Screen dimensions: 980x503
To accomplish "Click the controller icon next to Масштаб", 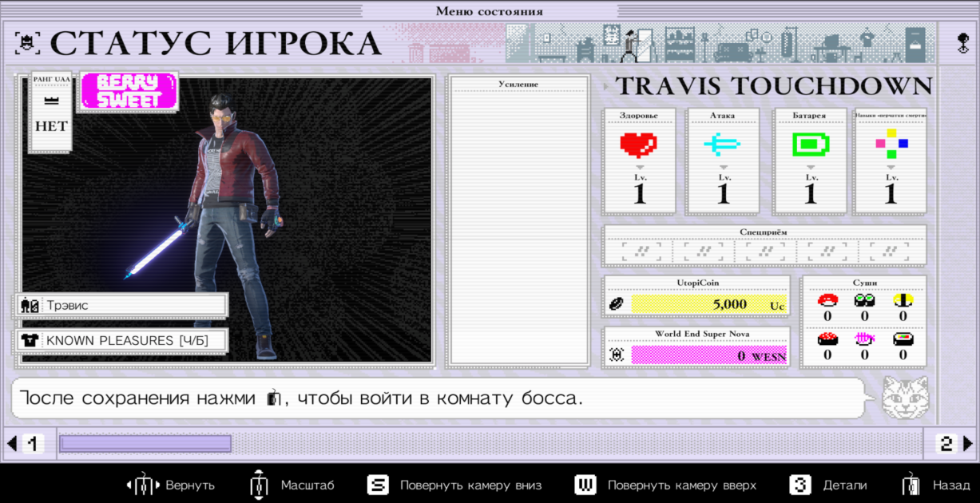I will click(x=257, y=485).
